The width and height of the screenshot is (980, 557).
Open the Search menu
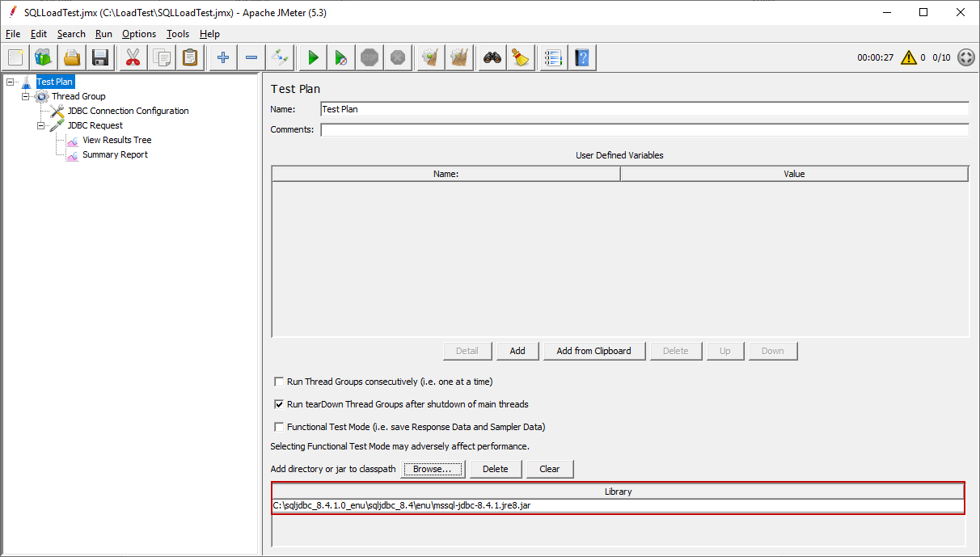71,34
